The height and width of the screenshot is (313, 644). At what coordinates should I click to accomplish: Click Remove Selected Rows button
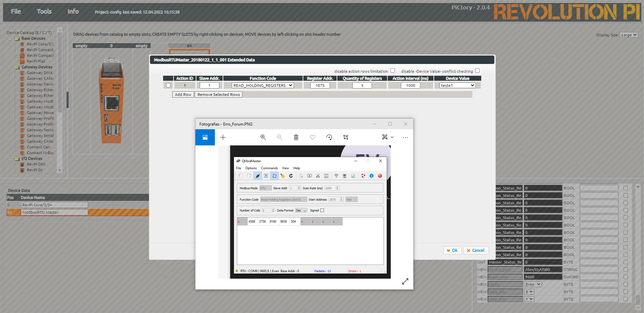pos(219,95)
